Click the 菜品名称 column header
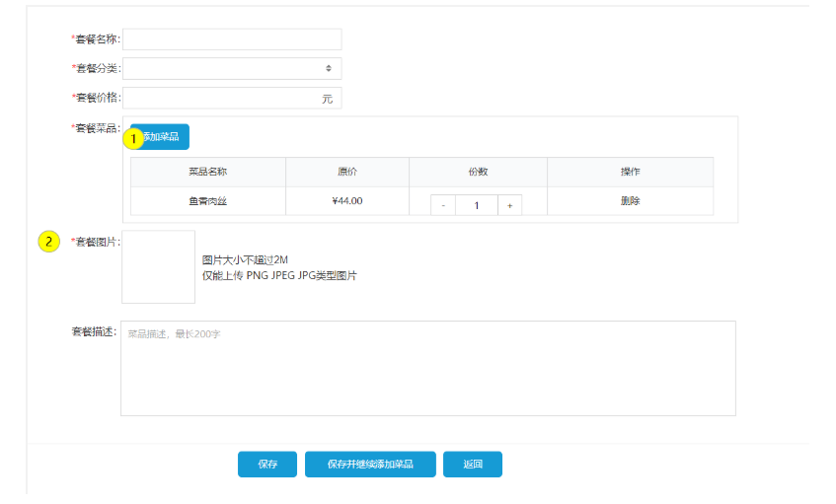The height and width of the screenshot is (504, 836). coord(208,172)
